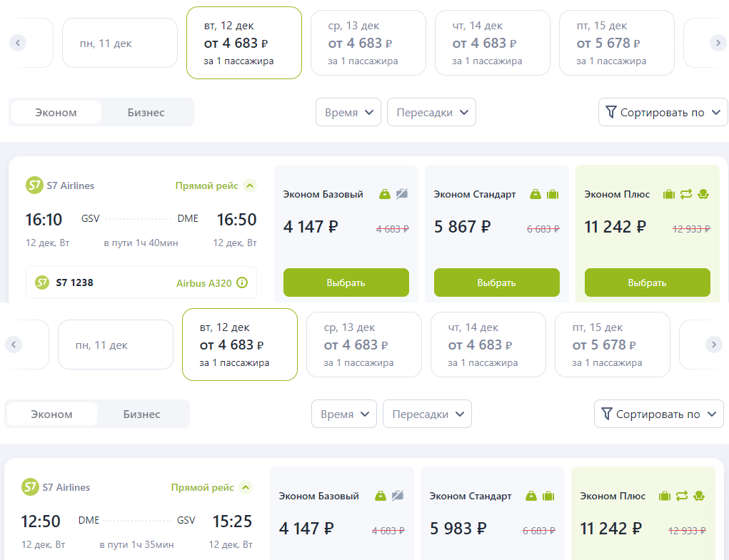Go to earlier dates in upper date carousel
729x560 pixels.
[18, 43]
